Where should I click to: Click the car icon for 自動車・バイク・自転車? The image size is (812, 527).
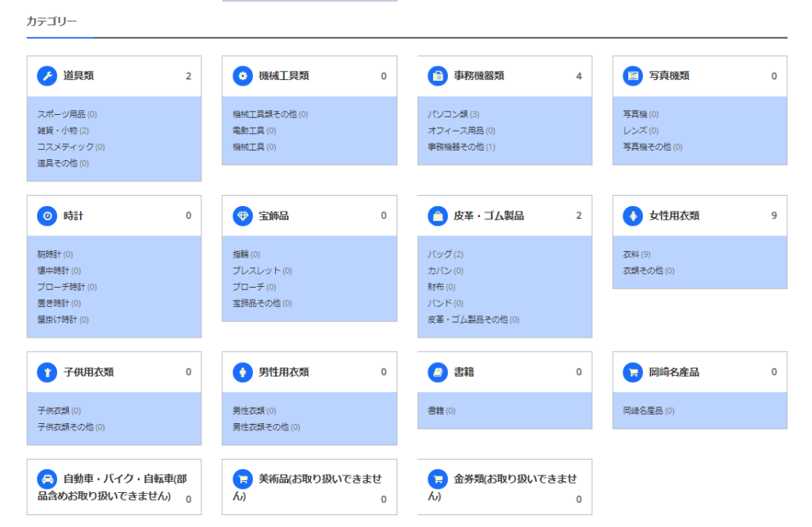click(47, 479)
